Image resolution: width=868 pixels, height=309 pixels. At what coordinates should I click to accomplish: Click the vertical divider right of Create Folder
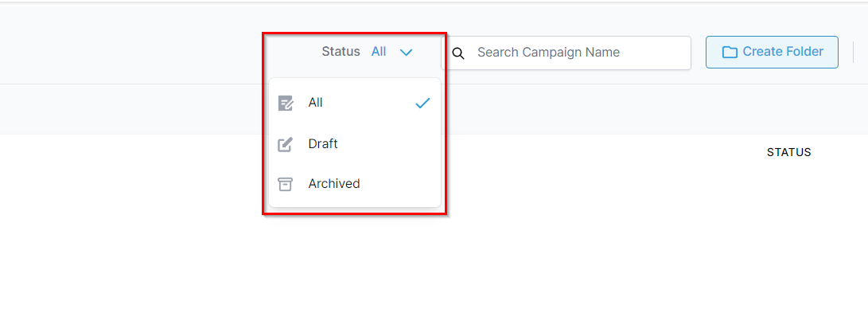(x=853, y=52)
